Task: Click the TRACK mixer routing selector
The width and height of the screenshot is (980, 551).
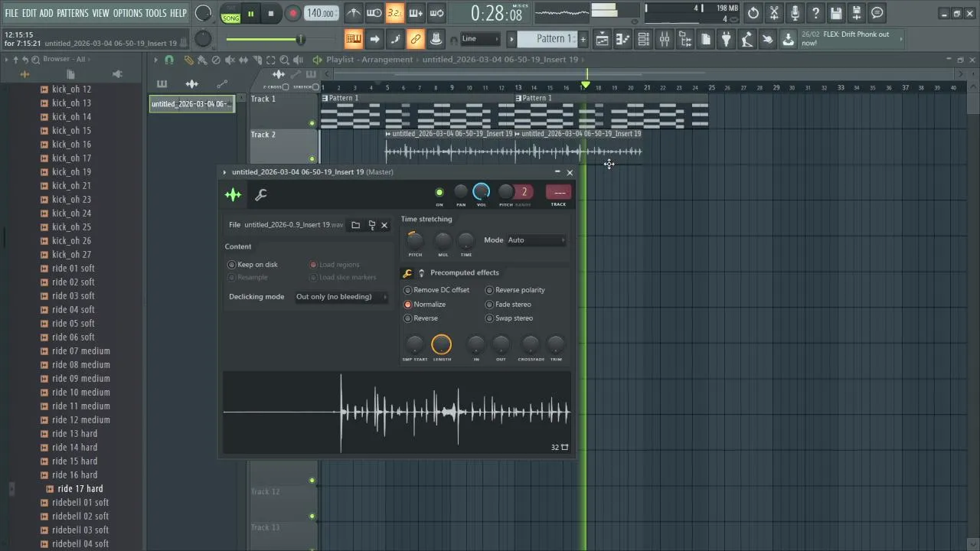Action: click(x=558, y=192)
